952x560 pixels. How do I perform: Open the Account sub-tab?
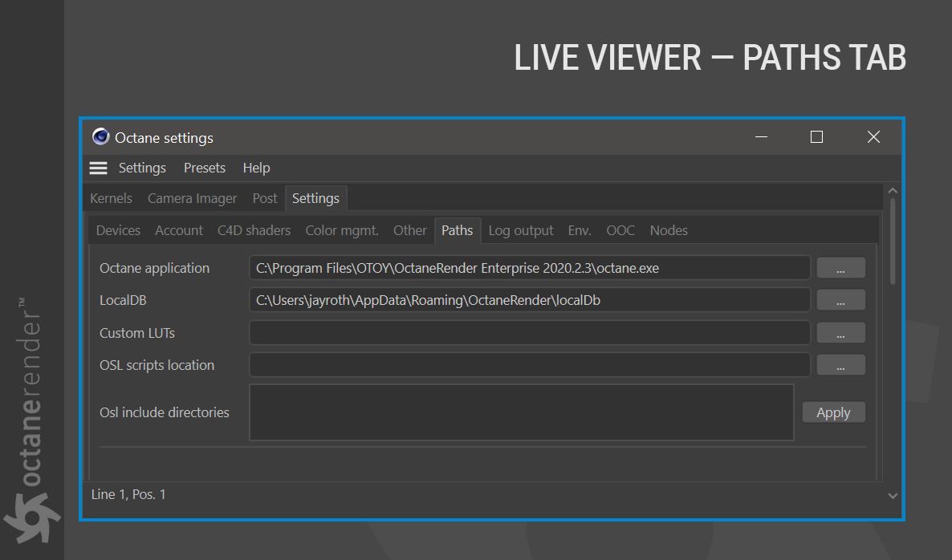178,230
